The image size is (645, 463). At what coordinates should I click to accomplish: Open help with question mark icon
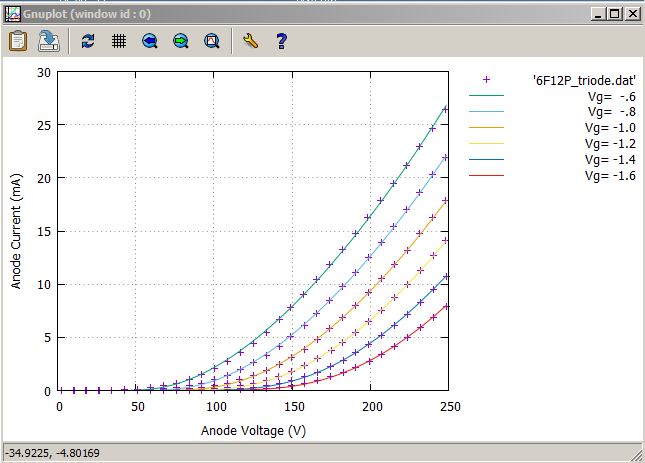coord(281,41)
